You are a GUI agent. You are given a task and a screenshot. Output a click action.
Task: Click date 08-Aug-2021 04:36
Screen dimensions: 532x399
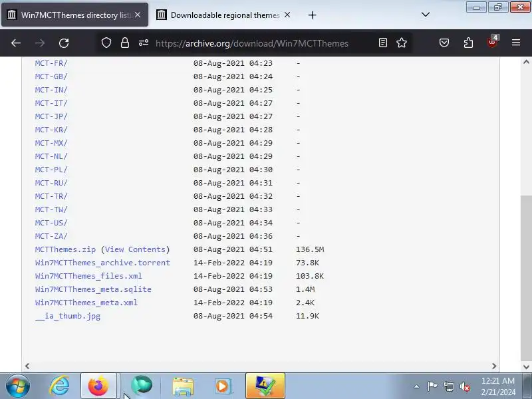(233, 236)
